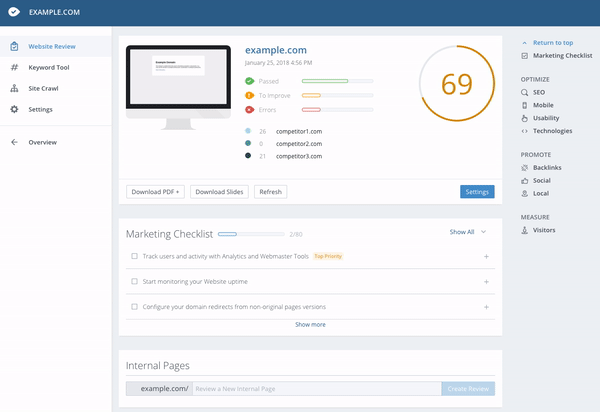The height and width of the screenshot is (412, 600).
Task: Click the Marketing Checklist progress bar
Action: point(251,234)
